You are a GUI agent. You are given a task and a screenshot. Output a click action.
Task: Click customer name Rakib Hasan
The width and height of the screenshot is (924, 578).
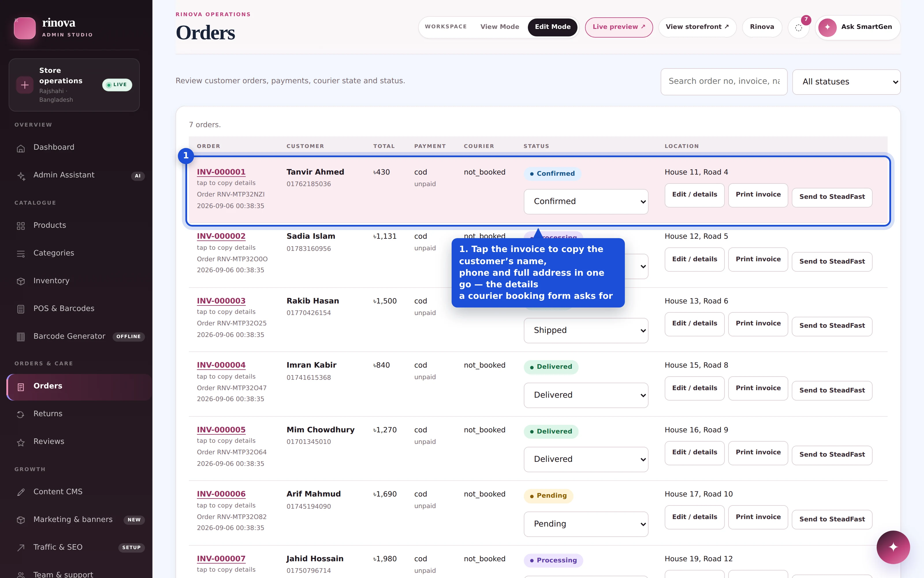[313, 301]
